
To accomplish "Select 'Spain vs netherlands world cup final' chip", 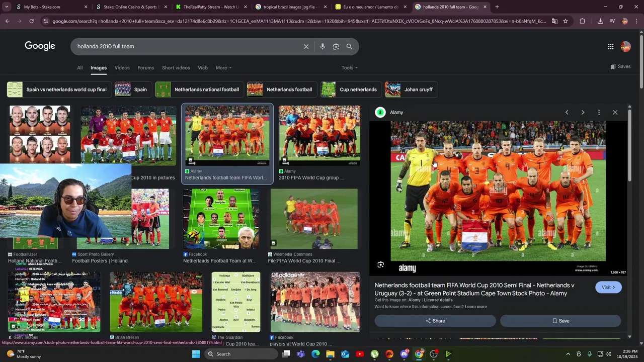I will [59, 89].
